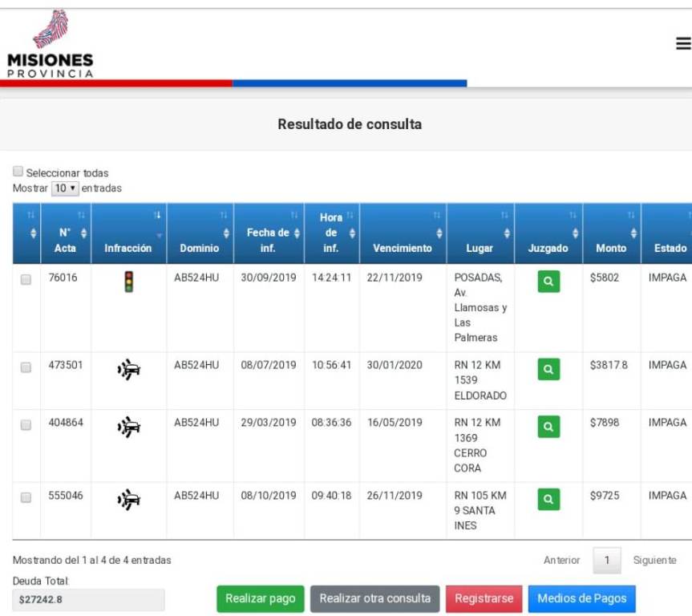Click traffic light infraction icon

[128, 282]
